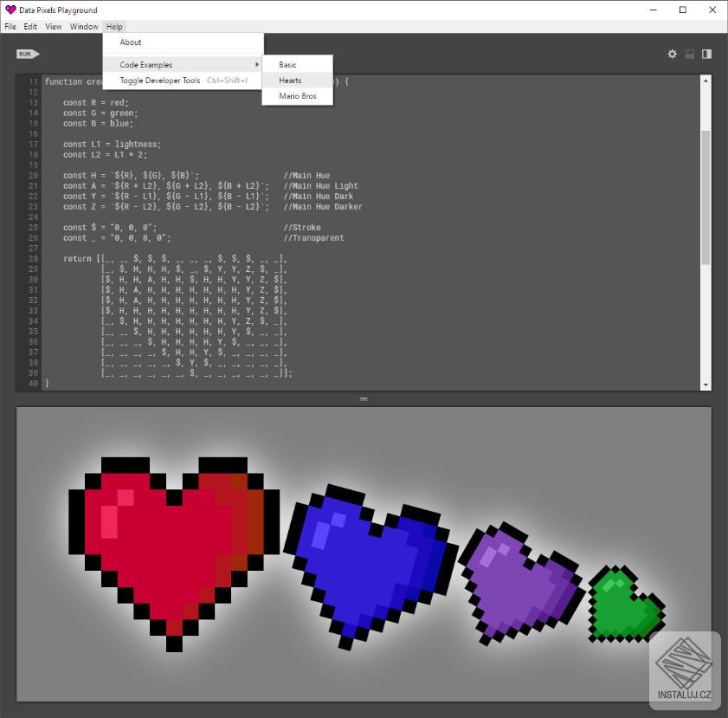Click the "const L1 = lightness;" line
The width and height of the screenshot is (728, 718).
point(113,145)
